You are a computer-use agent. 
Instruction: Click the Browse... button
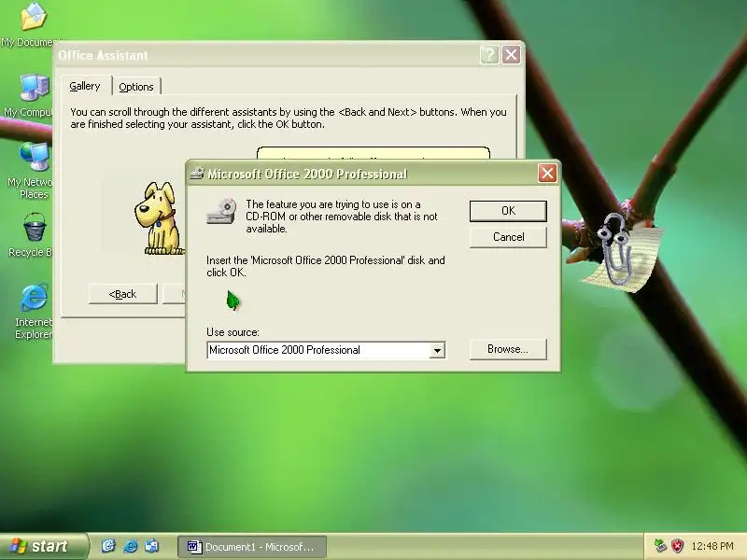pyautogui.click(x=508, y=349)
